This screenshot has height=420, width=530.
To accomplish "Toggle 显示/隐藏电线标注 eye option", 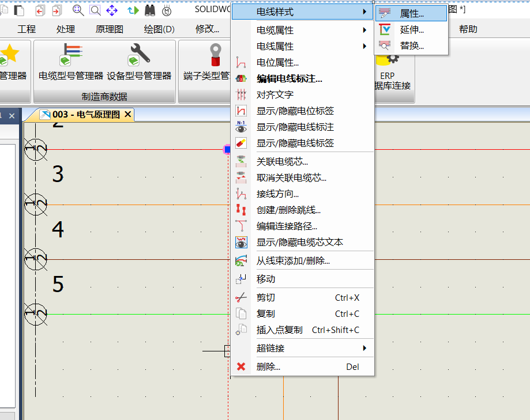I will click(x=295, y=127).
